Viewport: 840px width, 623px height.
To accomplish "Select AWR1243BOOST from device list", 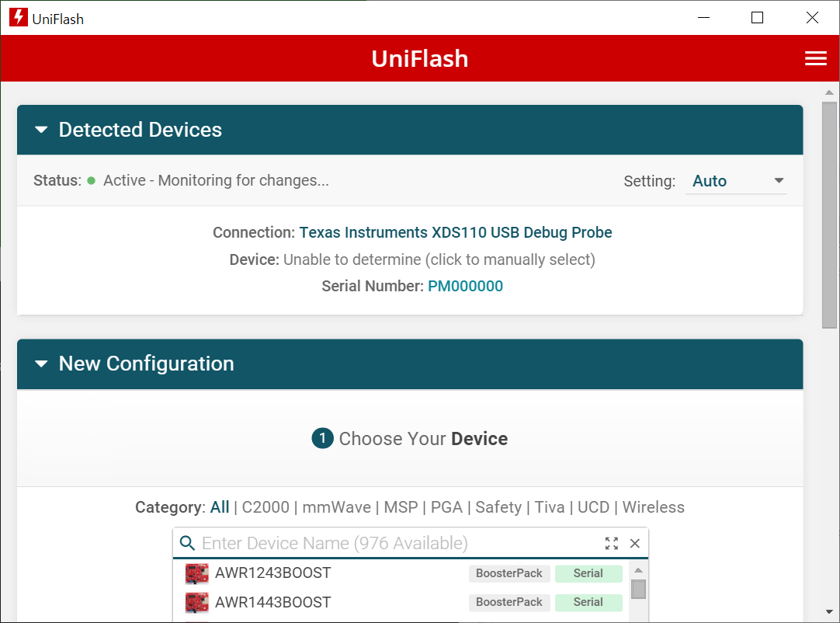I will click(x=272, y=573).
